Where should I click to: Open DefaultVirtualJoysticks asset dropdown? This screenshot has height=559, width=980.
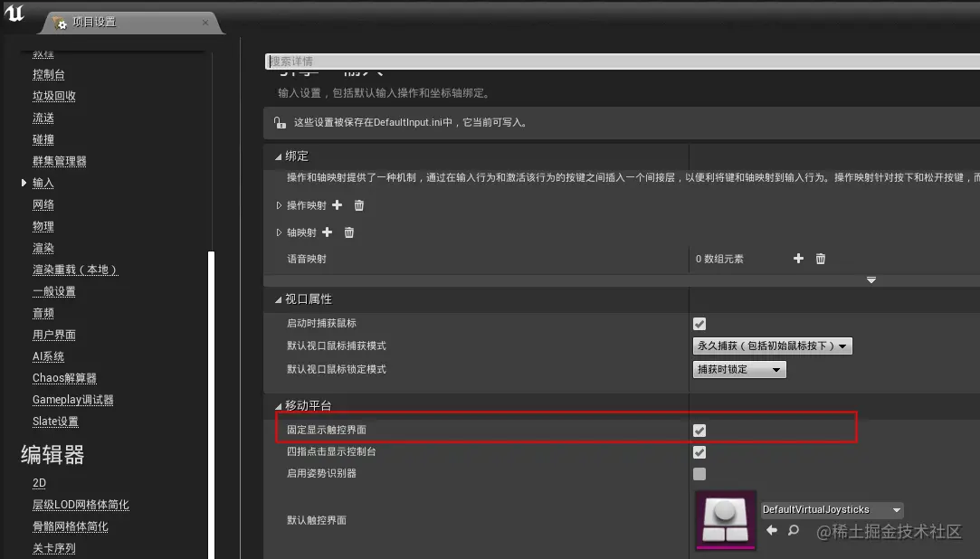click(832, 509)
